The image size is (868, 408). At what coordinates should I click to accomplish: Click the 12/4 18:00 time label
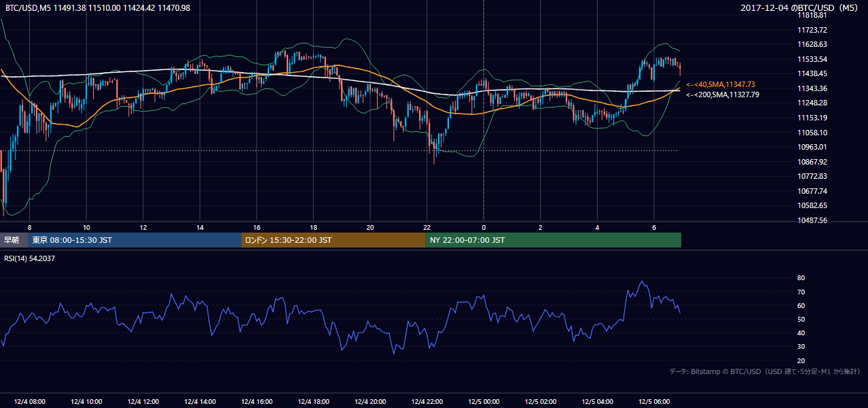(313, 401)
